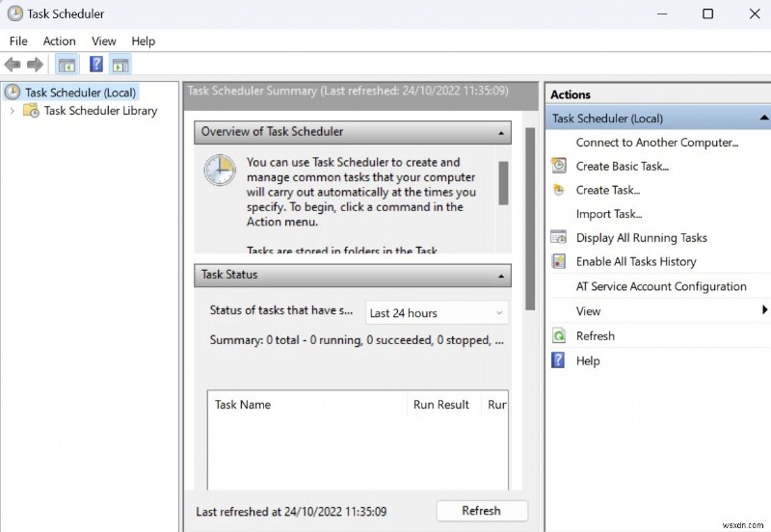Image resolution: width=771 pixels, height=532 pixels.
Task: Open the File menu
Action: tap(18, 41)
